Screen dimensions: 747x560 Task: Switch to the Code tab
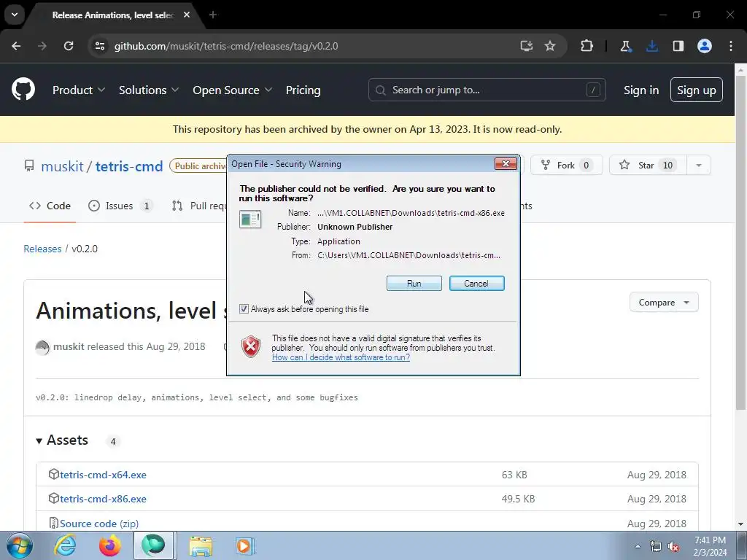[x=50, y=206]
